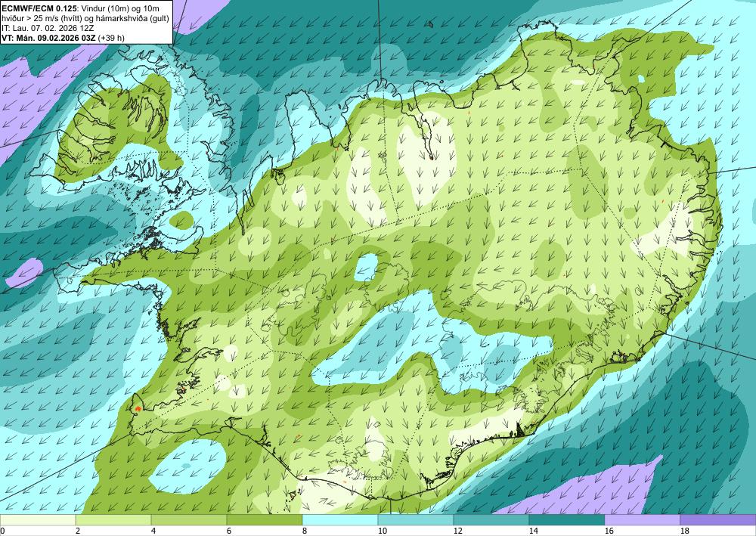Viewport: 756px width, 536px height.
Task: Pick the 12–14 m/s teal legend swatch
Action: 491,519
